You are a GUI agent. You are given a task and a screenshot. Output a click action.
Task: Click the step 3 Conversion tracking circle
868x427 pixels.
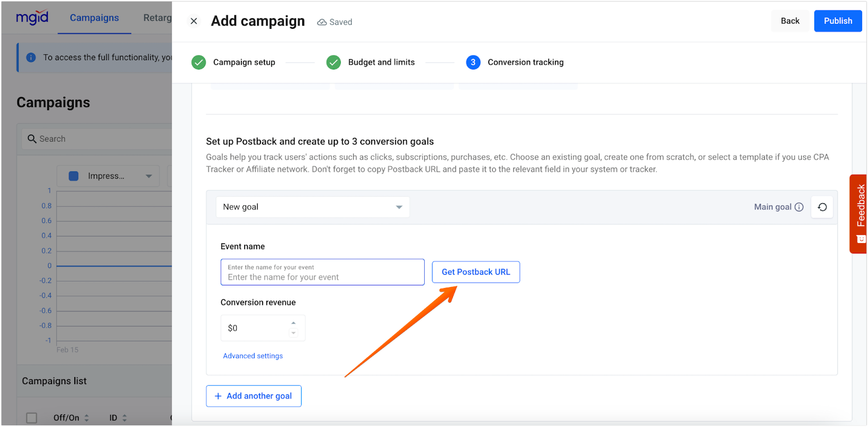pyautogui.click(x=473, y=62)
